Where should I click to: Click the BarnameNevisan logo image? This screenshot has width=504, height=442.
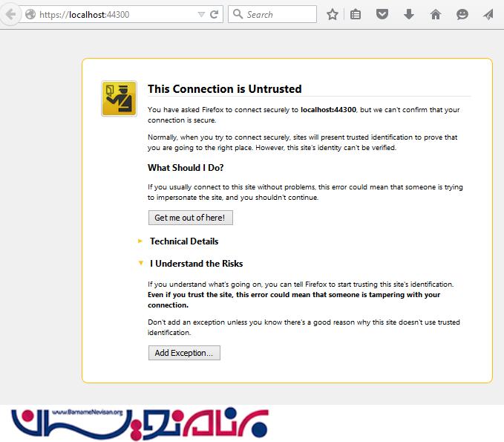click(x=140, y=423)
